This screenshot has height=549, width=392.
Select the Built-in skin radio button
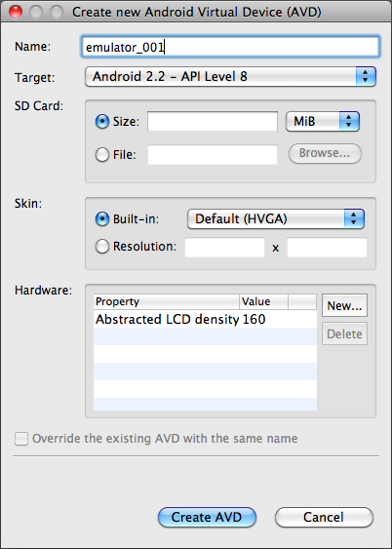click(x=102, y=218)
